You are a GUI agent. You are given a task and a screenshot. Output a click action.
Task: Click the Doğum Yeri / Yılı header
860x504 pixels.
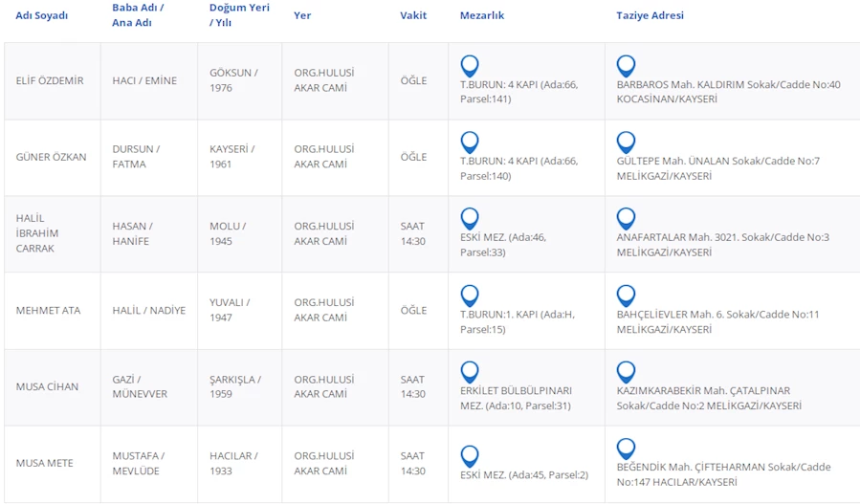coord(239,15)
